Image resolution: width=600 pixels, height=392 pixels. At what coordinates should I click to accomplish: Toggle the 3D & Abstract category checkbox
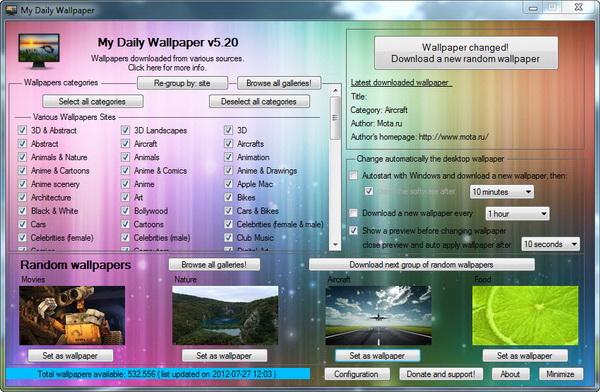[23, 130]
